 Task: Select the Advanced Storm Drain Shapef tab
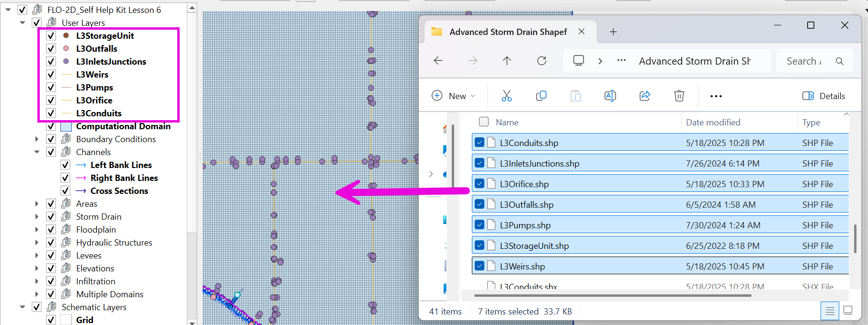[x=507, y=32]
